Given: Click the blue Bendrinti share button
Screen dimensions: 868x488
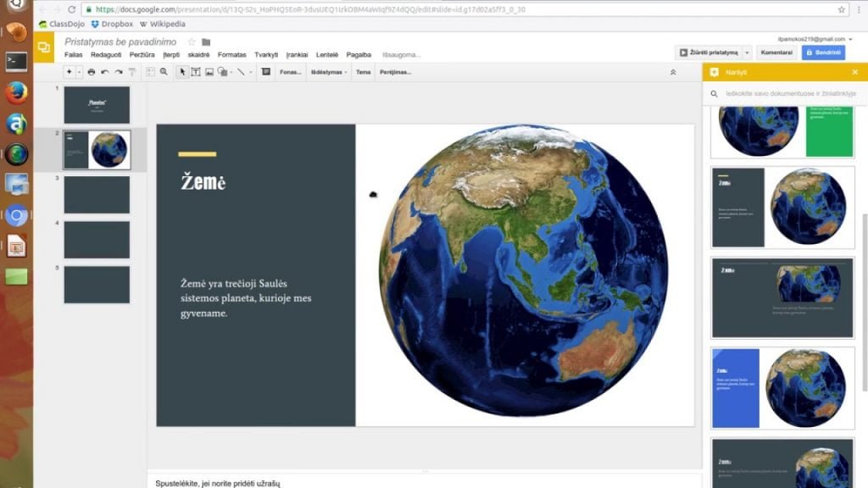Looking at the screenshot, I should coord(823,53).
